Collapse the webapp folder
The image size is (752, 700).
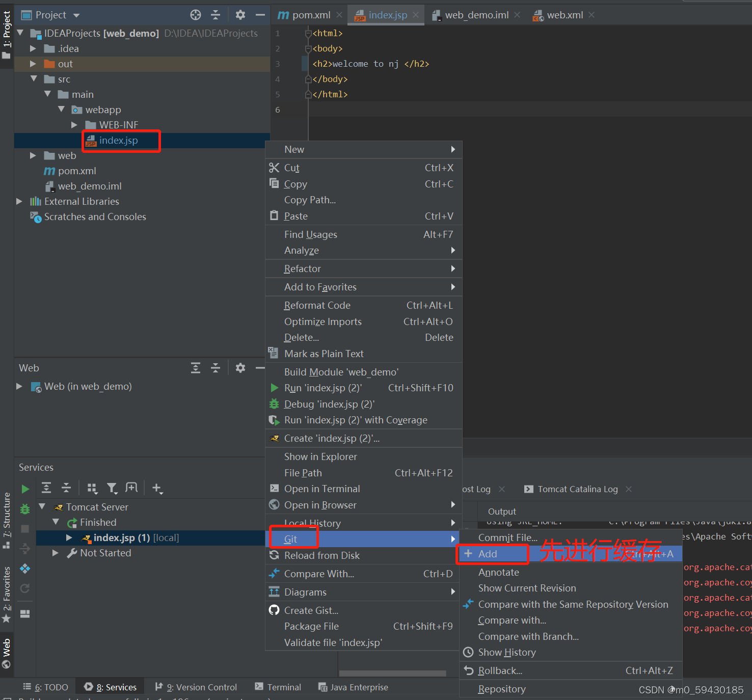(x=61, y=109)
